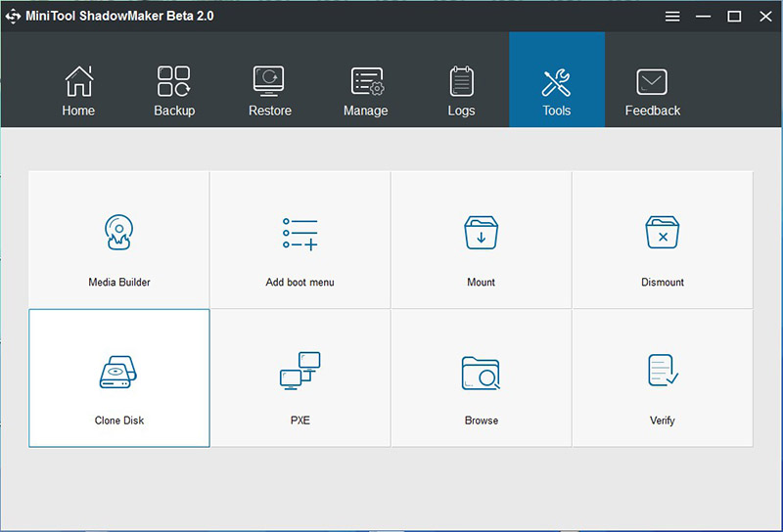Viewport: 783px width, 532px height.
Task: Switch to the Home tab
Action: point(78,91)
